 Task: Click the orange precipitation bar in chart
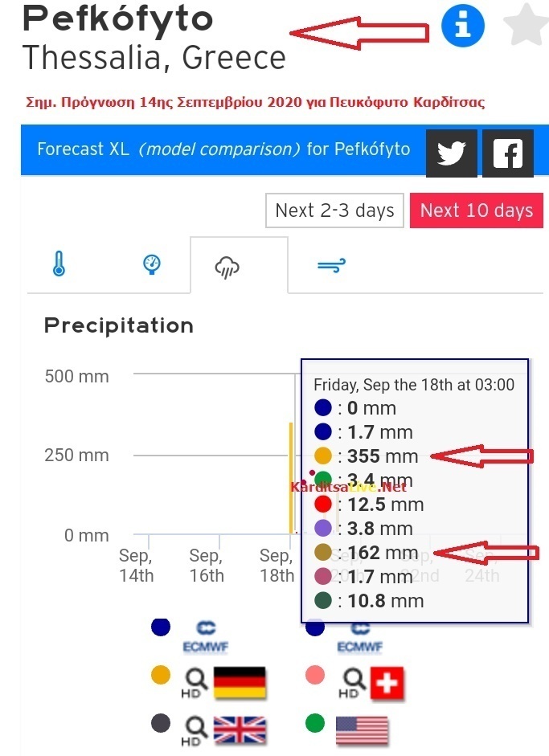pyautogui.click(x=291, y=478)
